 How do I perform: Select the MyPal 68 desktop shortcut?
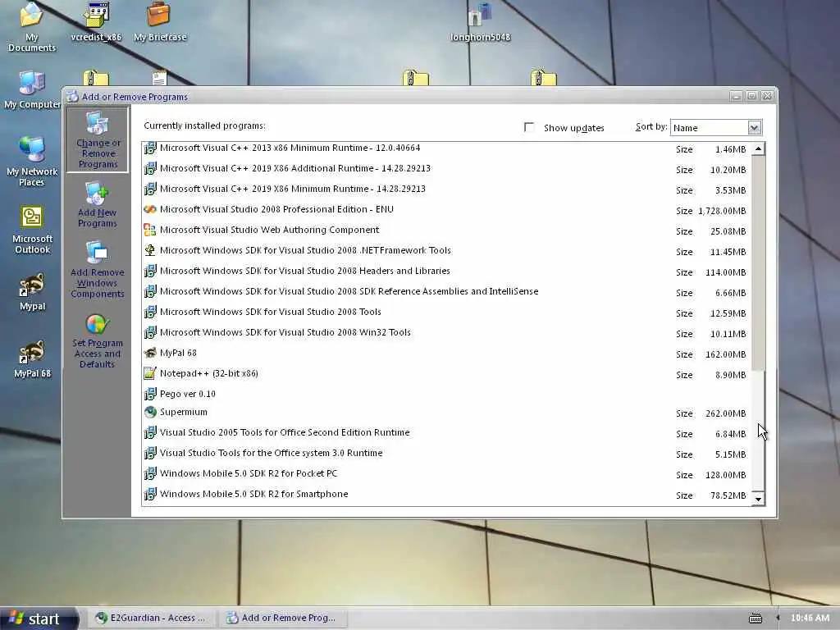(32, 358)
